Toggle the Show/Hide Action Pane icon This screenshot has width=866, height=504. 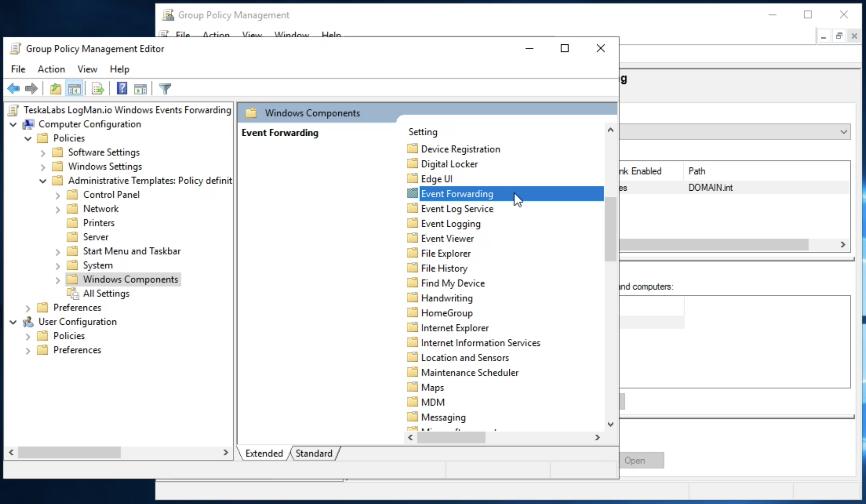[140, 88]
